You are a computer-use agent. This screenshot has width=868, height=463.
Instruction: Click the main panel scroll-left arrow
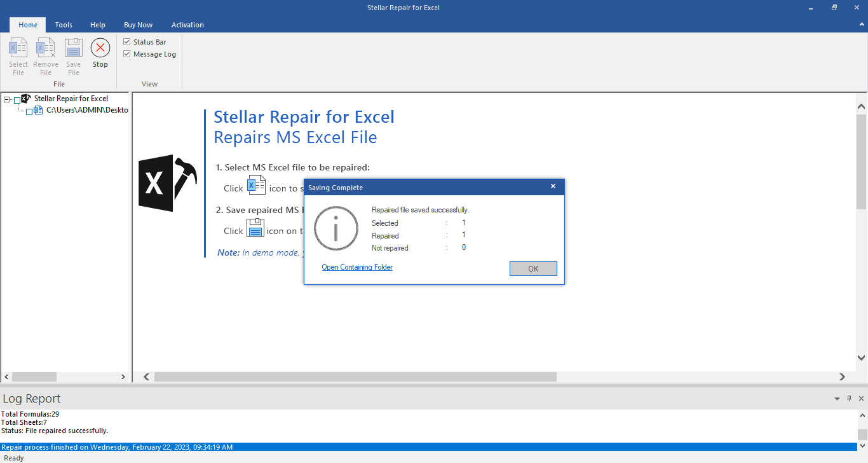click(x=147, y=377)
